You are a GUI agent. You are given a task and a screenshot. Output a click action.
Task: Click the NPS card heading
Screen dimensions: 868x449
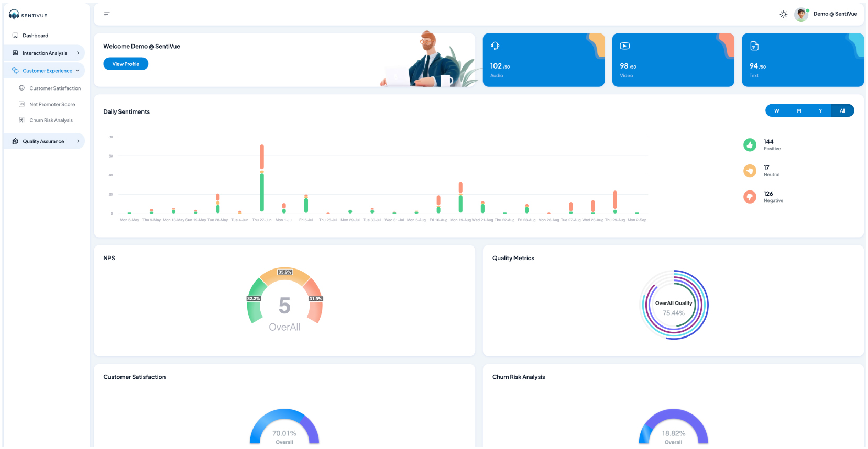pos(109,258)
